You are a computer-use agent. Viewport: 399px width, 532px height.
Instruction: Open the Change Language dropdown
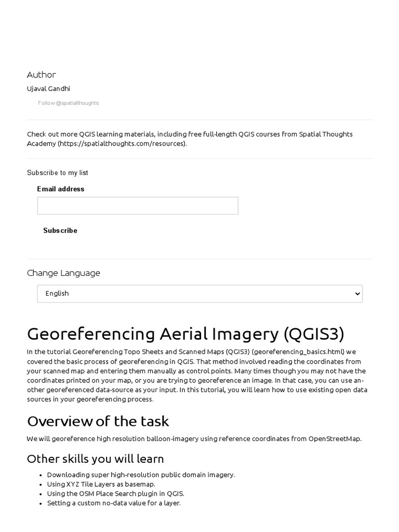click(199, 294)
